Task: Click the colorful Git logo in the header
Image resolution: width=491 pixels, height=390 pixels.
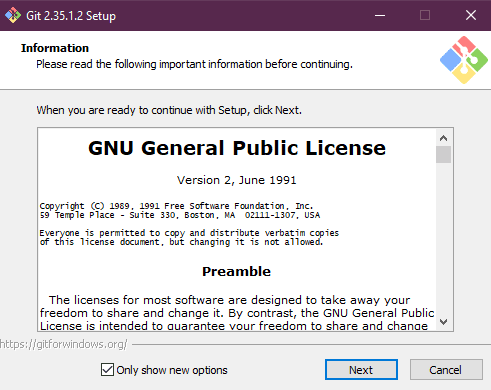Action: click(x=464, y=60)
